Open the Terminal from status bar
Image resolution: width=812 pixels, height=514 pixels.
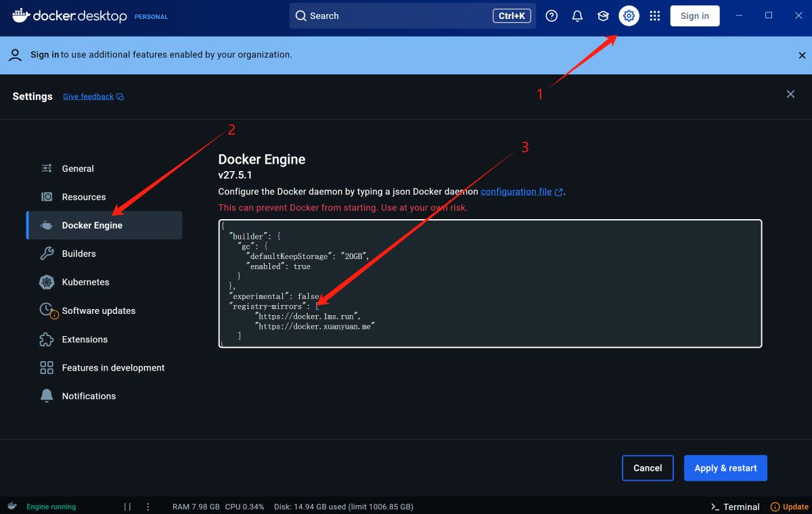[x=735, y=507]
